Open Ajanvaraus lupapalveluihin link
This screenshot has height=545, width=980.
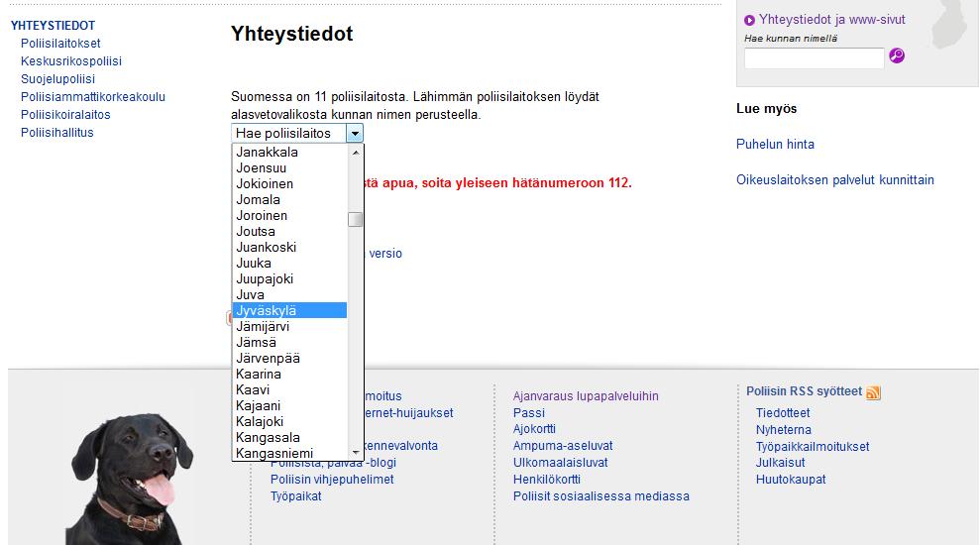pos(586,396)
